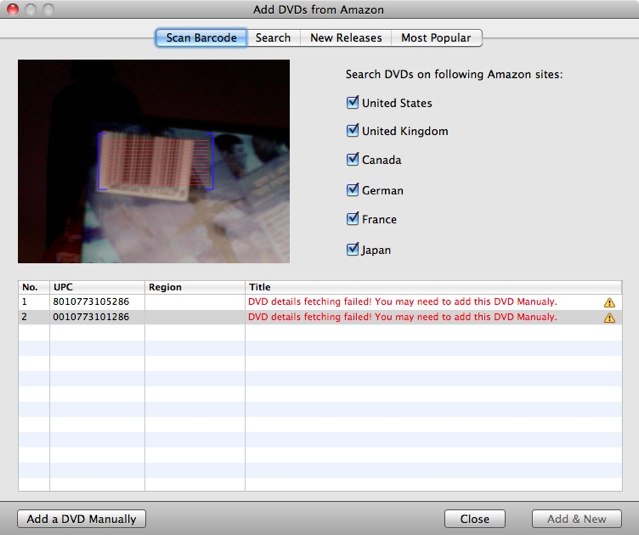Select row number 2 cell
The image size is (639, 535).
point(34,317)
